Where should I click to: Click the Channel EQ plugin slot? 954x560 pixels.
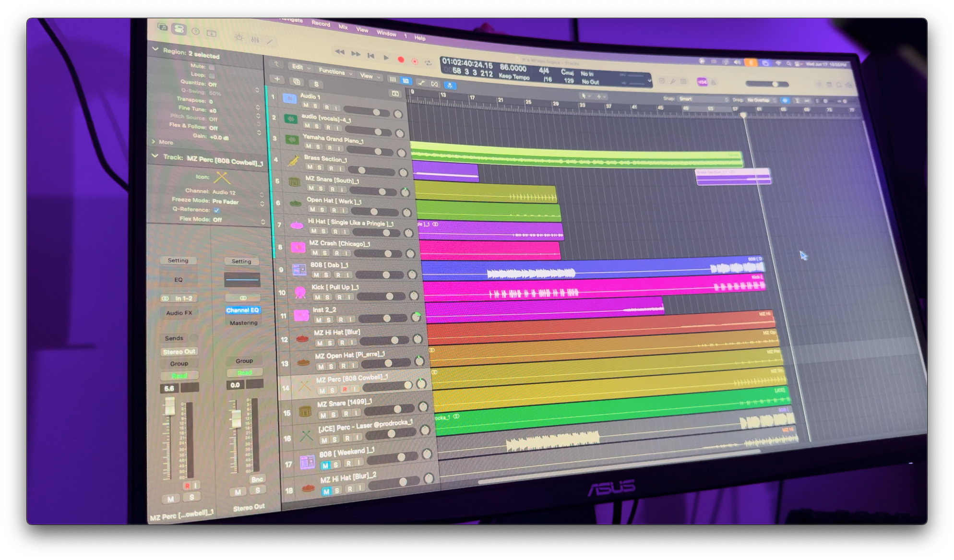242,310
